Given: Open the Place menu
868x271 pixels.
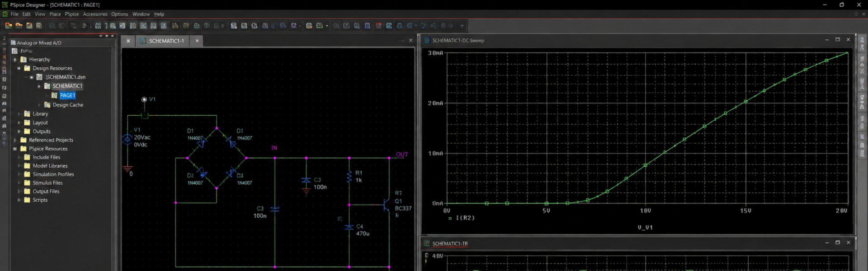Looking at the screenshot, I should [x=55, y=14].
